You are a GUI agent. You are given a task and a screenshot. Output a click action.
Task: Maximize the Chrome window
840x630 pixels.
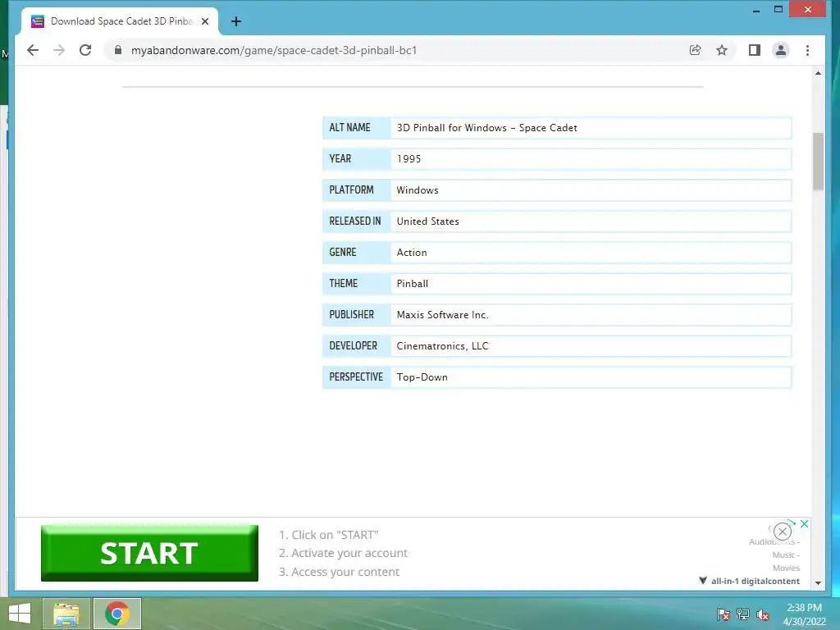pyautogui.click(x=778, y=10)
